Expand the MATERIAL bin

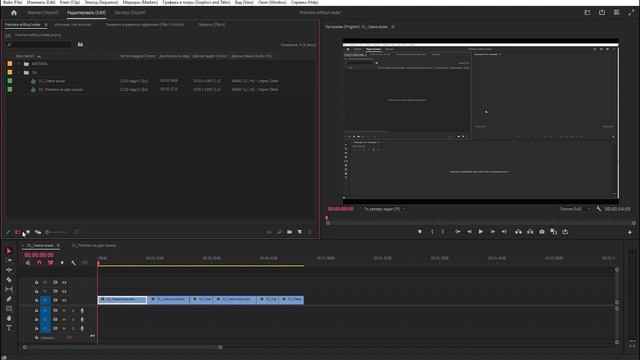tap(18, 64)
